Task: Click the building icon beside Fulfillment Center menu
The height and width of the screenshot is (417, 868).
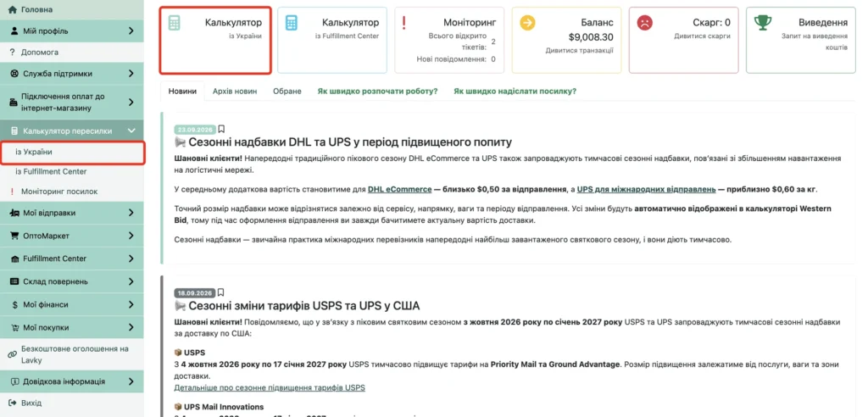Action: click(15, 259)
